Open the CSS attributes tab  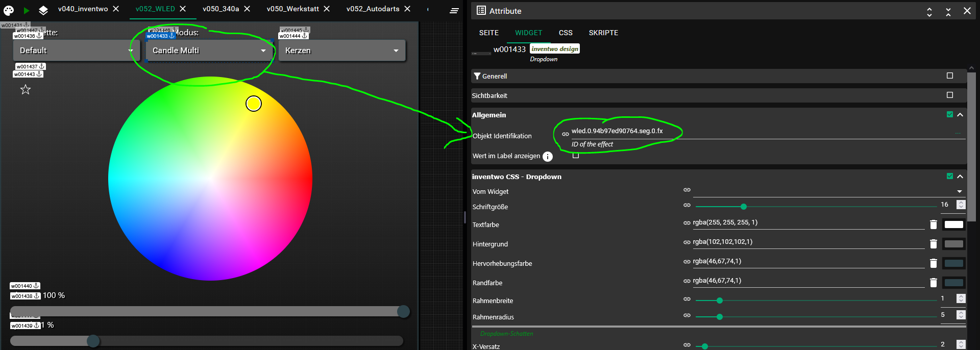pyautogui.click(x=566, y=33)
